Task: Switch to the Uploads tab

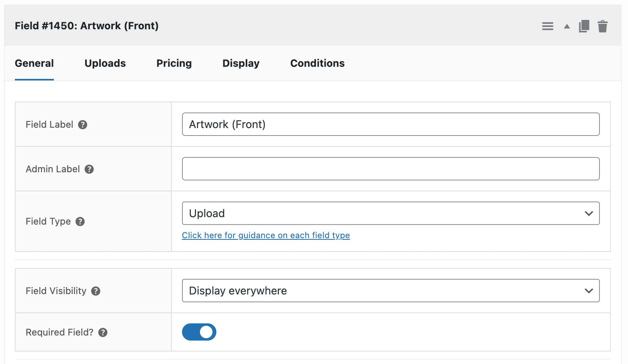Action: pyautogui.click(x=105, y=63)
